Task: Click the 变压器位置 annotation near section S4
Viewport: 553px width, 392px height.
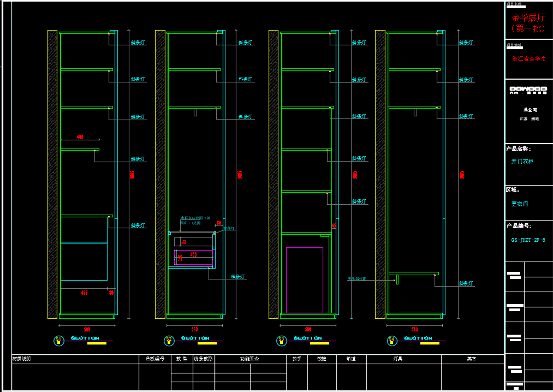Action: click(x=357, y=279)
